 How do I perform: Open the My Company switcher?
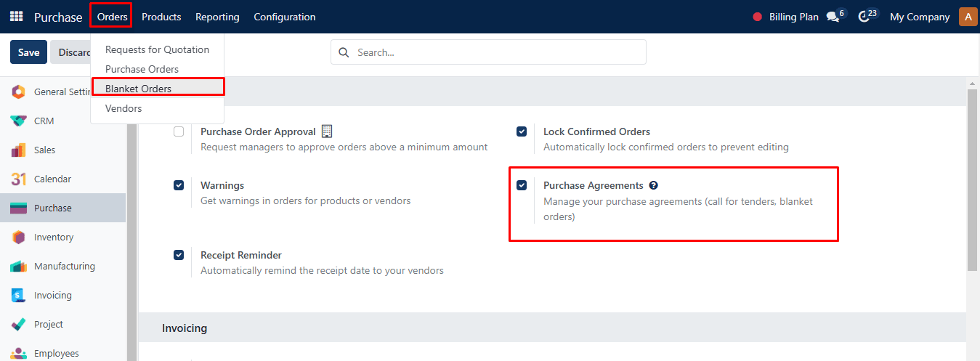tap(920, 17)
